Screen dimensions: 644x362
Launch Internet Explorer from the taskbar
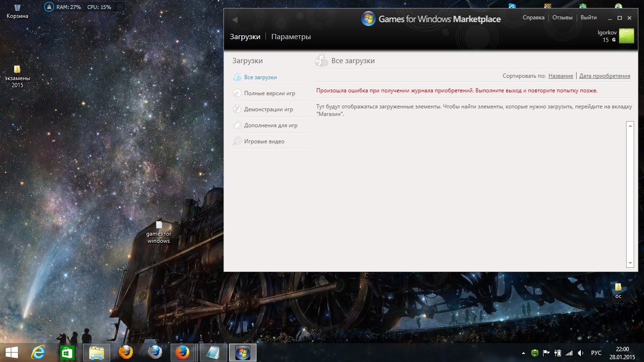point(38,353)
